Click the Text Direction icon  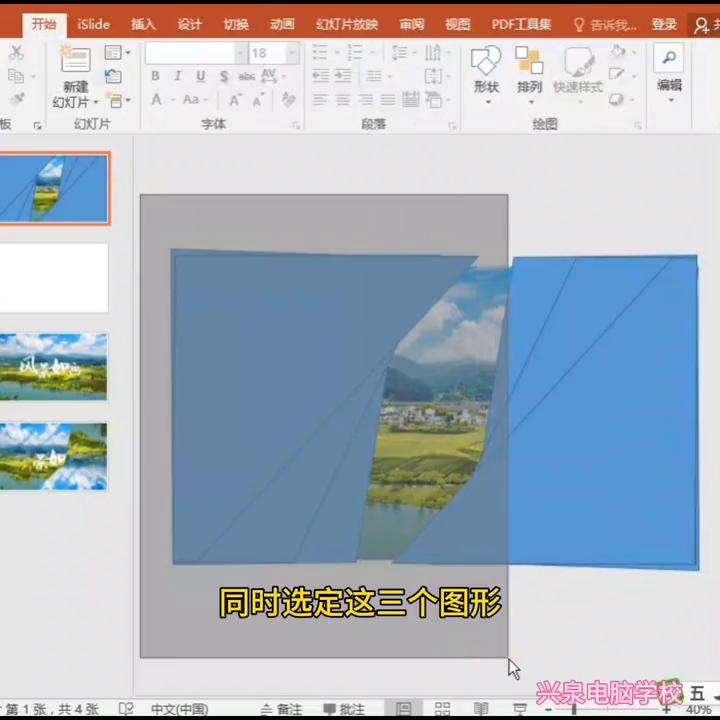pyautogui.click(x=433, y=53)
